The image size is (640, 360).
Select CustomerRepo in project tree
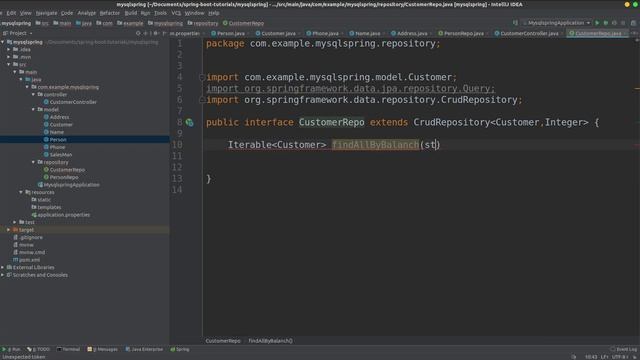point(64,170)
